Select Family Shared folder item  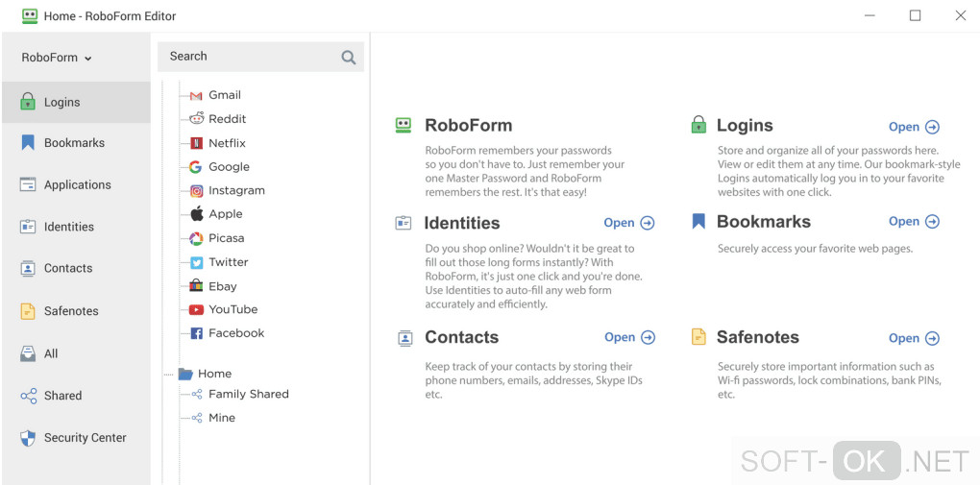pos(248,394)
